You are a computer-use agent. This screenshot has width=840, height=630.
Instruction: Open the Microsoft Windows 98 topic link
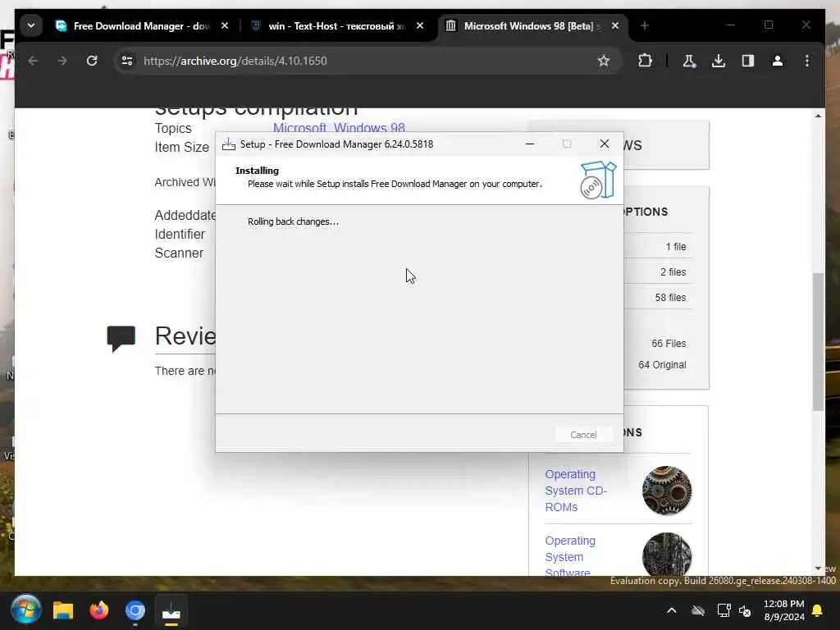coord(339,128)
